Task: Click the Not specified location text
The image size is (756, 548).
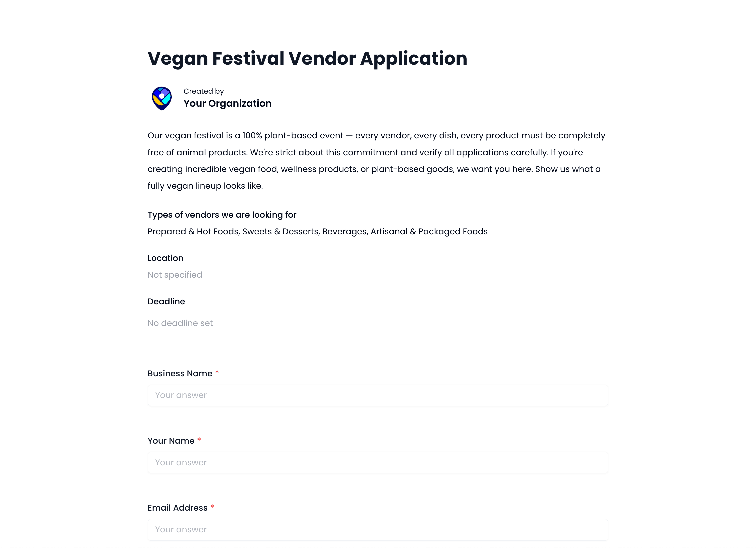Action: (175, 275)
